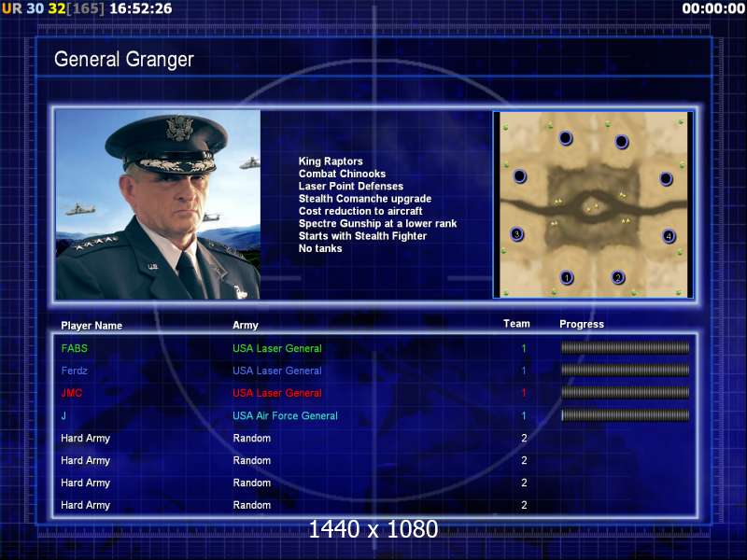Click the "Combat Chinooks" feature line
747x560 pixels.
point(342,174)
